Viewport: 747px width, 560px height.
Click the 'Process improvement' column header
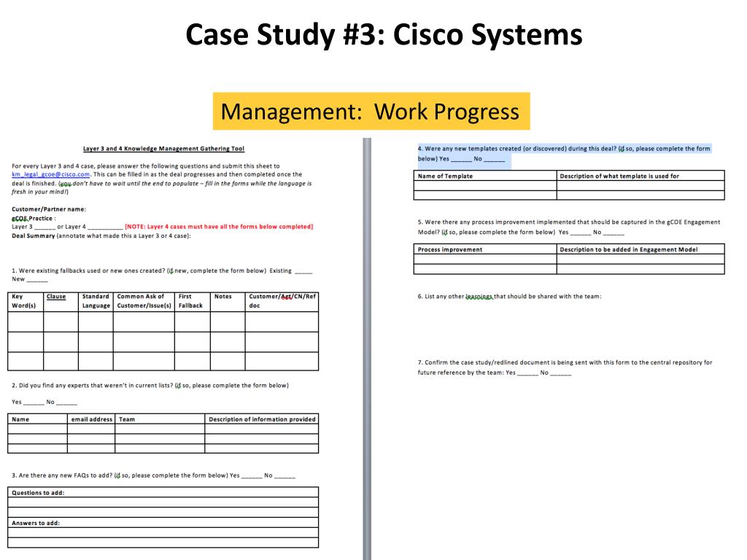point(485,249)
